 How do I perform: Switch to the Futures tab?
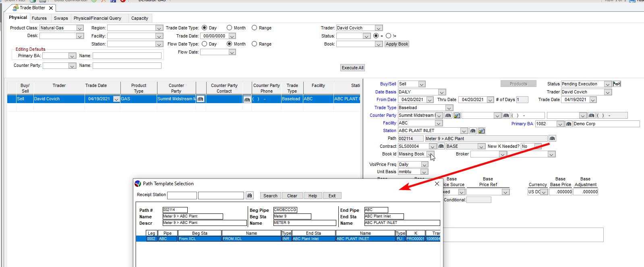coord(39,18)
